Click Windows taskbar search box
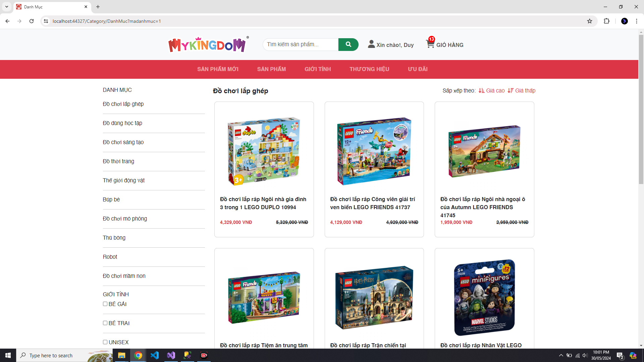This screenshot has height=362, width=644. click(x=64, y=355)
